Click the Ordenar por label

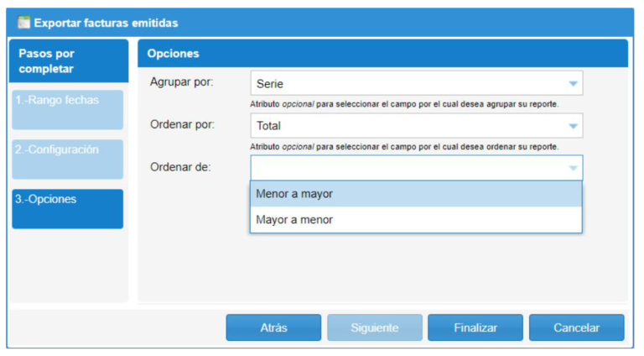tap(182, 124)
